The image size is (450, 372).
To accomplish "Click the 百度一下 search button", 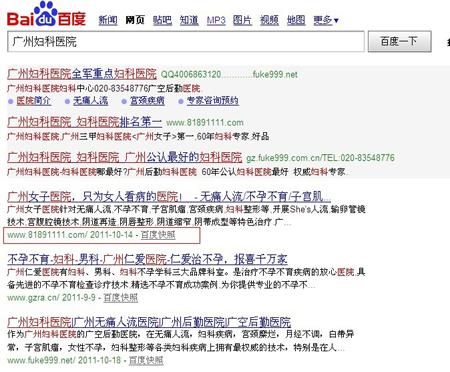I will 400,42.
